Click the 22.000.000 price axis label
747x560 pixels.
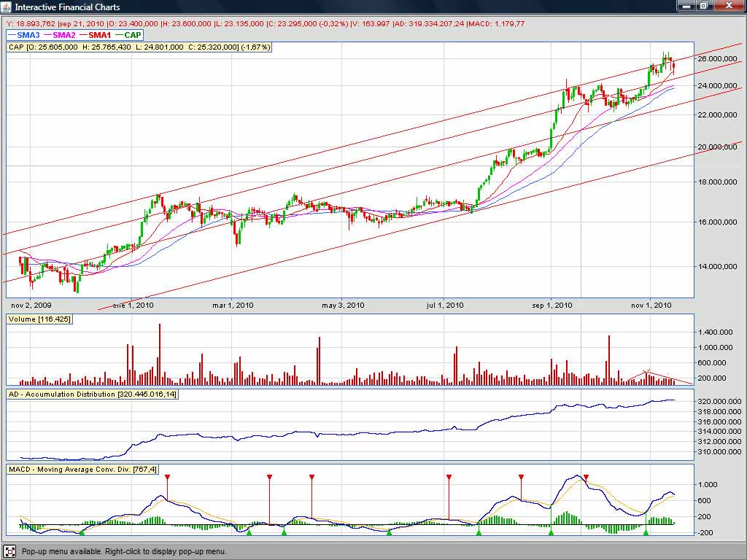[717, 114]
